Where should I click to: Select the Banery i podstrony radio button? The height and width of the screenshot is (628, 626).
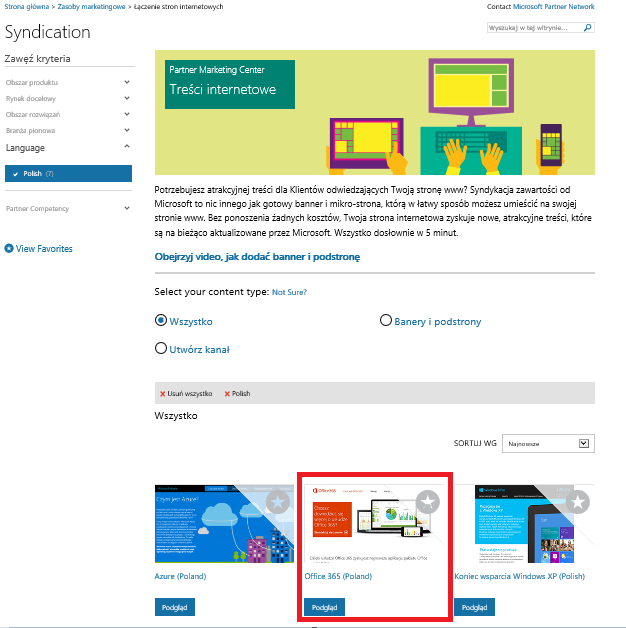tap(386, 320)
